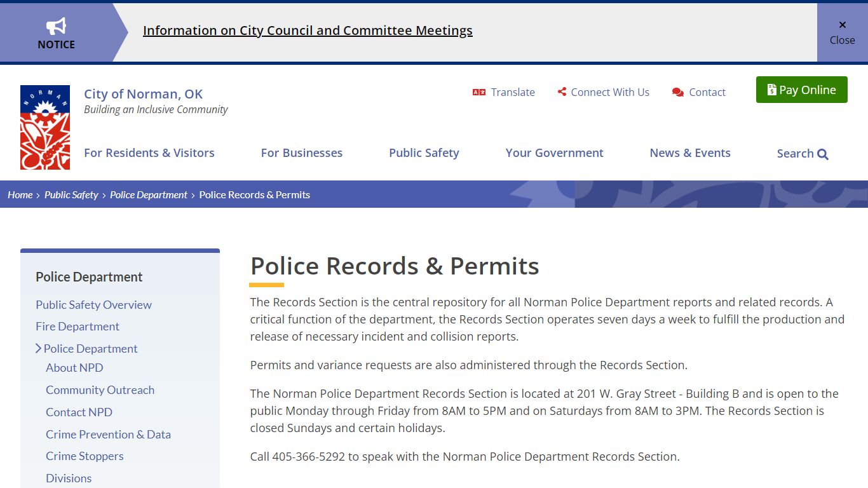Go to Home breadcrumb
The image size is (868, 488).
coord(20,195)
